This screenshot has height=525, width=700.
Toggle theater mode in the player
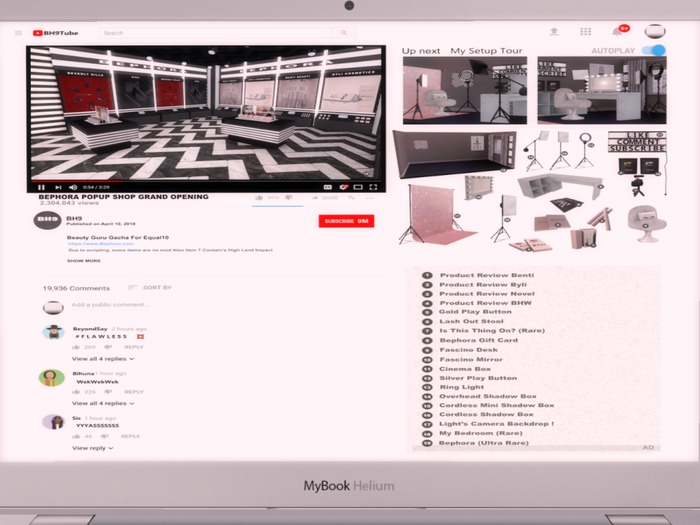(358, 187)
